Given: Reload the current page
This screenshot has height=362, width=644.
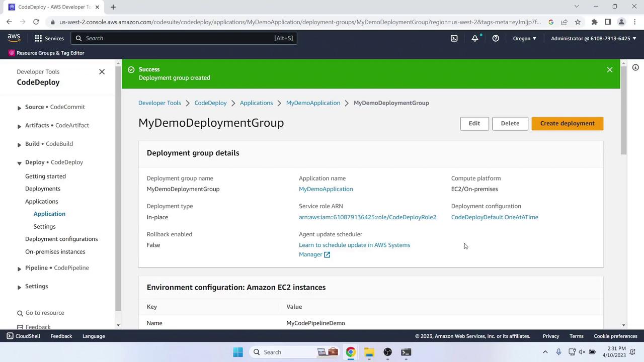Looking at the screenshot, I should pyautogui.click(x=36, y=22).
